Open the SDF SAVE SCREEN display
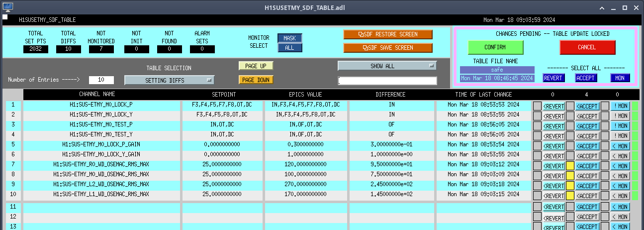The height and width of the screenshot is (230, 644). point(387,48)
